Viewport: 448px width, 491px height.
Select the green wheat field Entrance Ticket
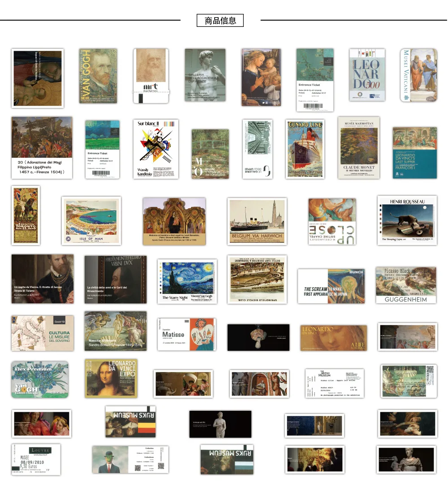click(x=103, y=150)
